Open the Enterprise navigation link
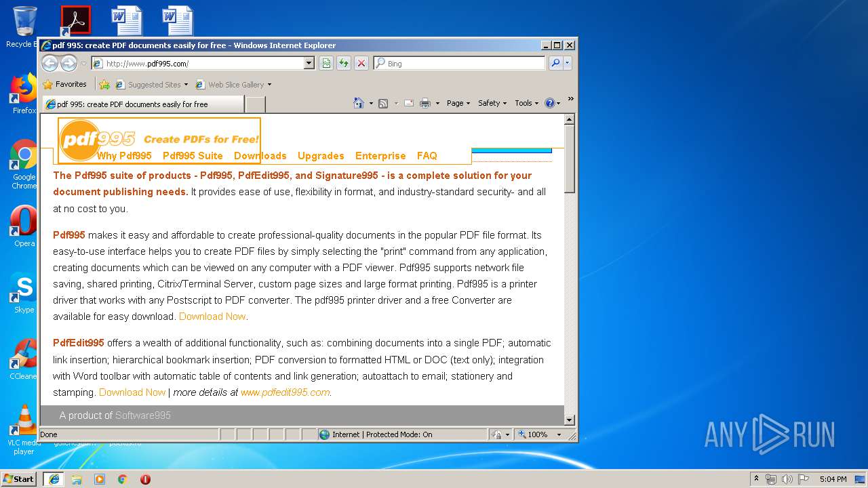Image resolution: width=868 pixels, height=488 pixels. 380,156
